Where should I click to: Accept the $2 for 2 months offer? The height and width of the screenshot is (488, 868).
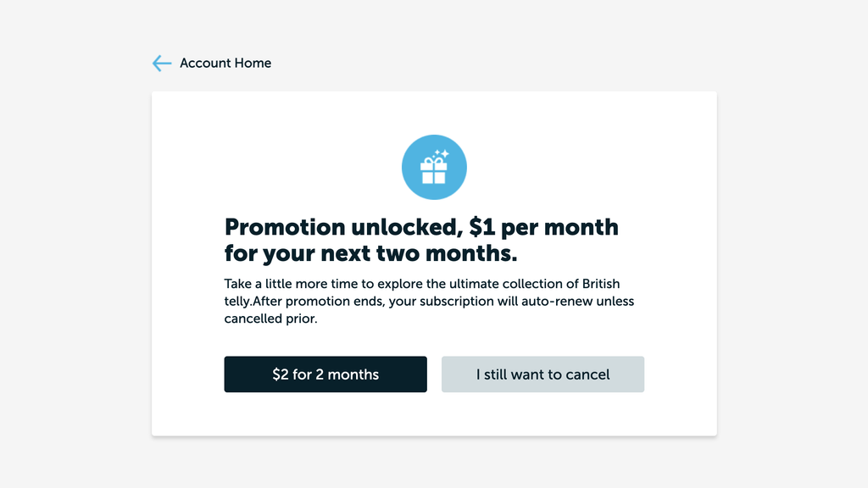(325, 374)
